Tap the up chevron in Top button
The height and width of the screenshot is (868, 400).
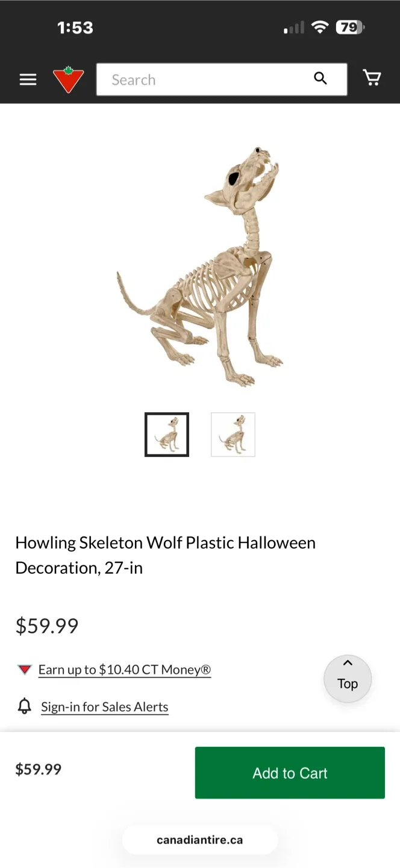point(348,663)
